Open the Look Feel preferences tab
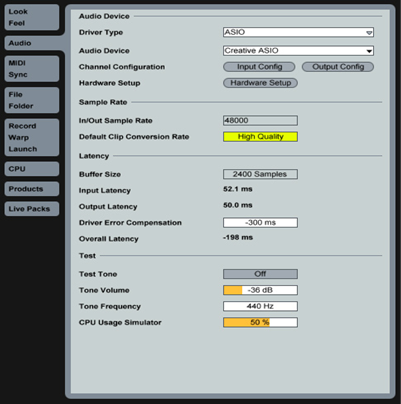Image resolution: width=401 pixels, height=404 pixels. [32, 17]
